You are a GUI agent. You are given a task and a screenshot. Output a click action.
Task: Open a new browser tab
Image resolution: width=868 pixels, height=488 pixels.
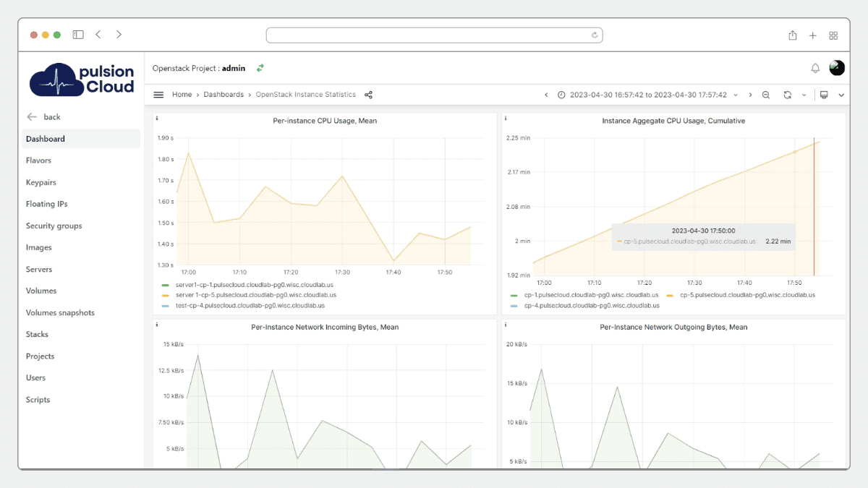tap(813, 35)
